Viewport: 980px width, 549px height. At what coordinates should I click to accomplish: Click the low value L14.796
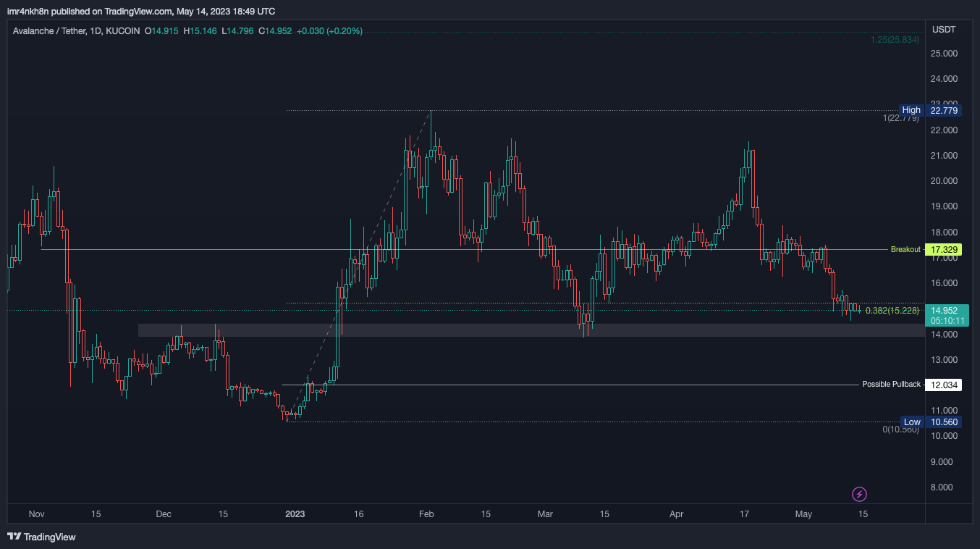[238, 31]
